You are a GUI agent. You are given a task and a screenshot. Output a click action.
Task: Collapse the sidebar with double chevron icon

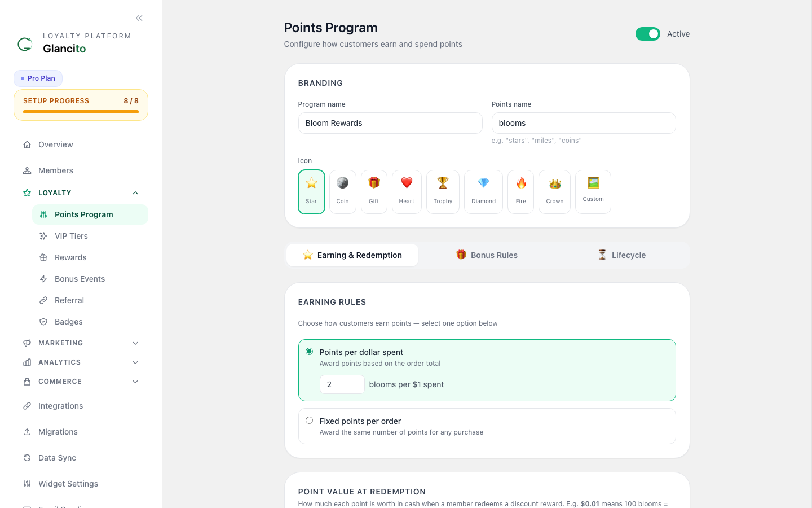point(139,18)
